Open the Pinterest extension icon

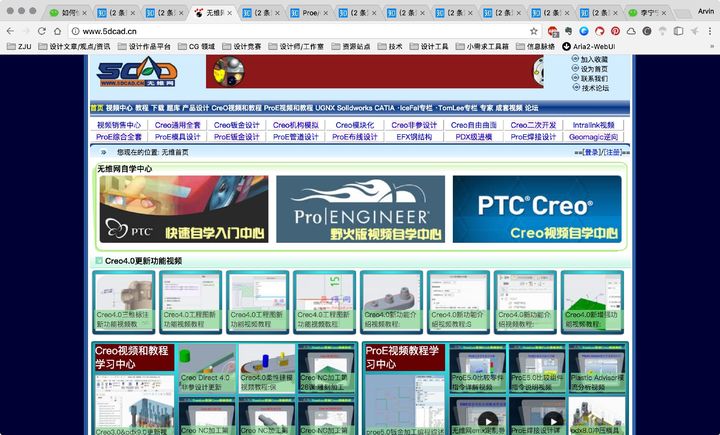tap(615, 31)
